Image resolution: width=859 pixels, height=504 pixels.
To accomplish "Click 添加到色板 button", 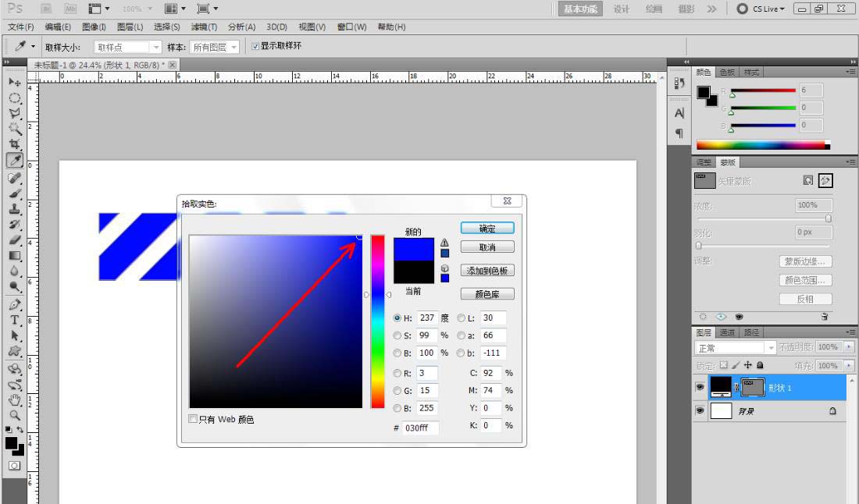I will click(x=487, y=271).
